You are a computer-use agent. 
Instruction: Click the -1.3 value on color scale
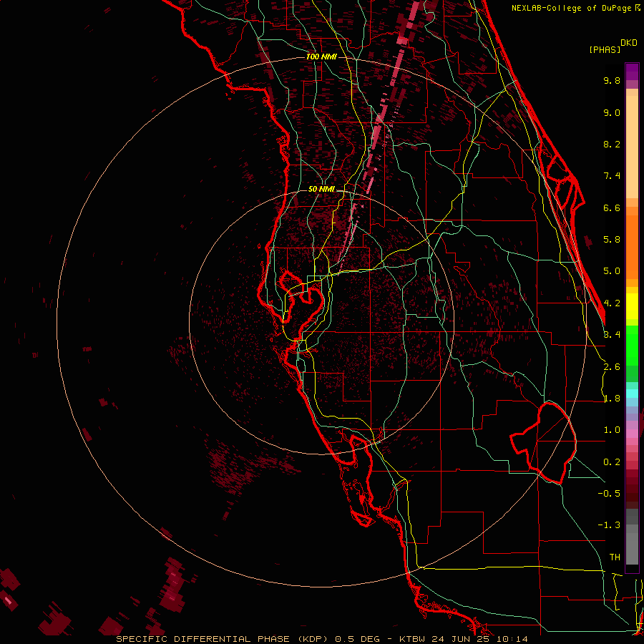point(609,525)
